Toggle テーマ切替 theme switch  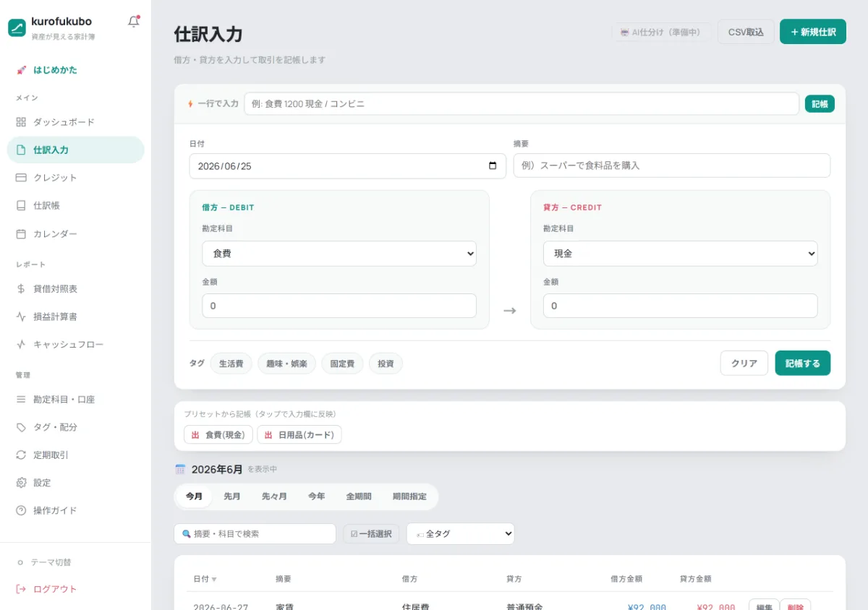pyautogui.click(x=44, y=562)
